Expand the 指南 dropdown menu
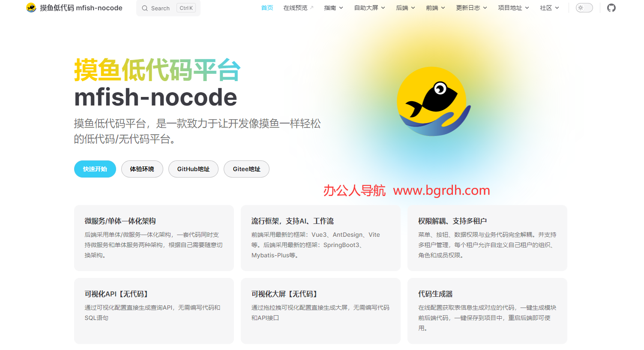The image size is (644, 350). coord(333,8)
